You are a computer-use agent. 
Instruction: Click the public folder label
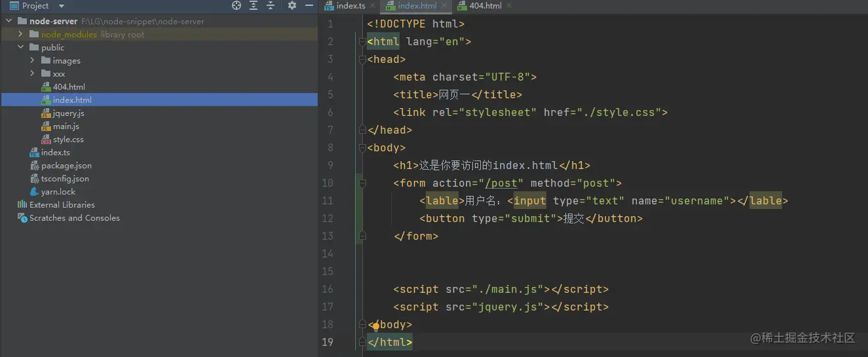click(53, 47)
